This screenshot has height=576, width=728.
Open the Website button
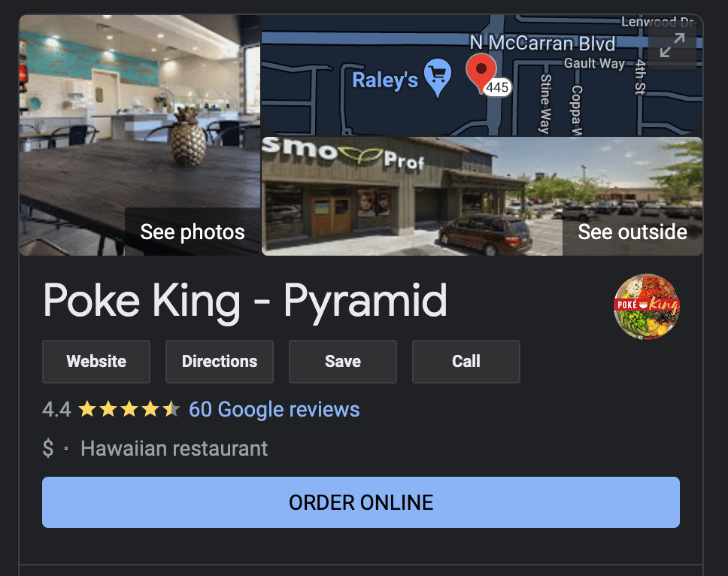(x=96, y=362)
